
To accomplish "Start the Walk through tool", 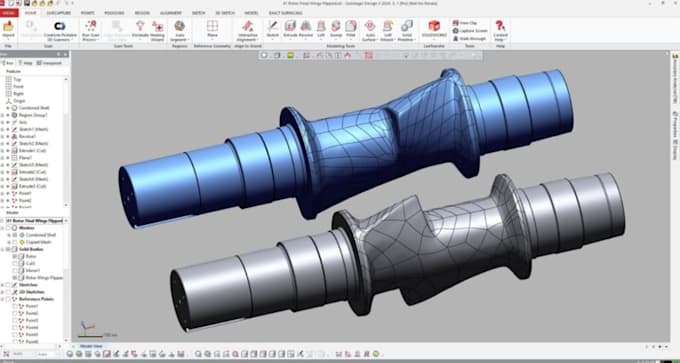I will pos(469,39).
